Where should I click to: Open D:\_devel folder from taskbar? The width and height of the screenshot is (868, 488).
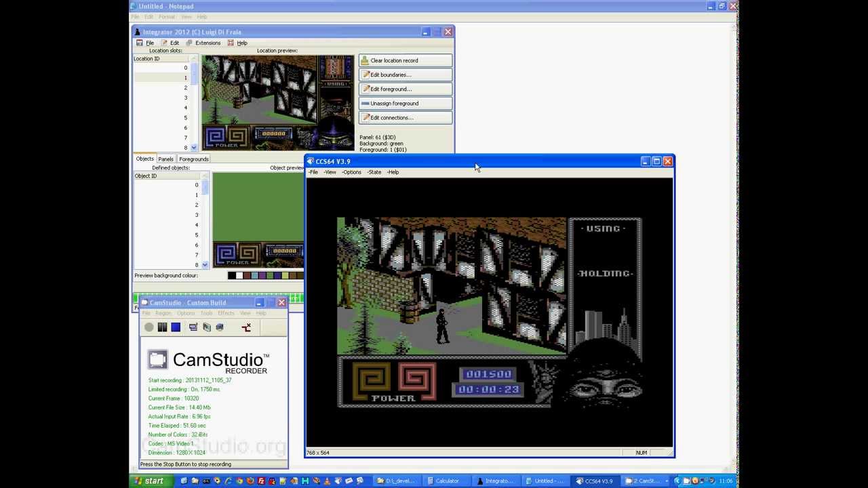click(396, 481)
